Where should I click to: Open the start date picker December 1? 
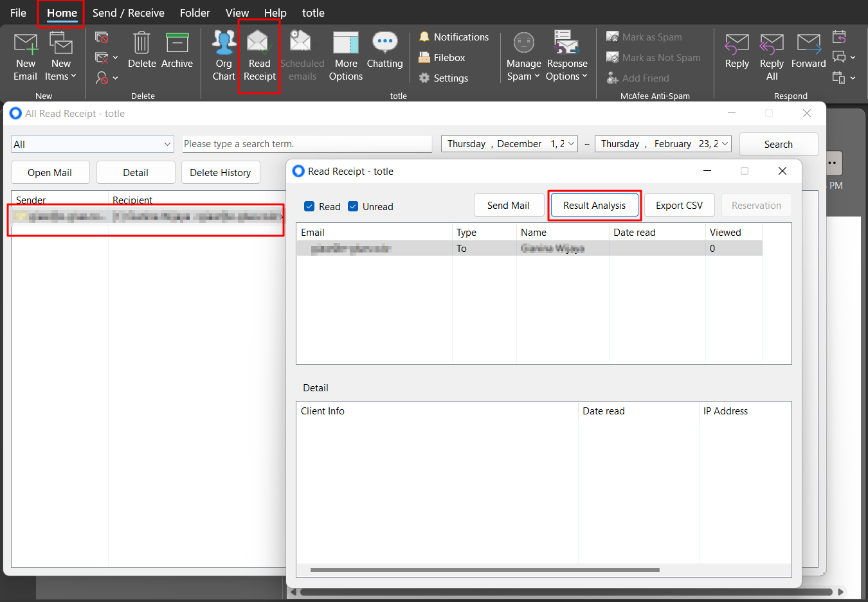click(509, 144)
